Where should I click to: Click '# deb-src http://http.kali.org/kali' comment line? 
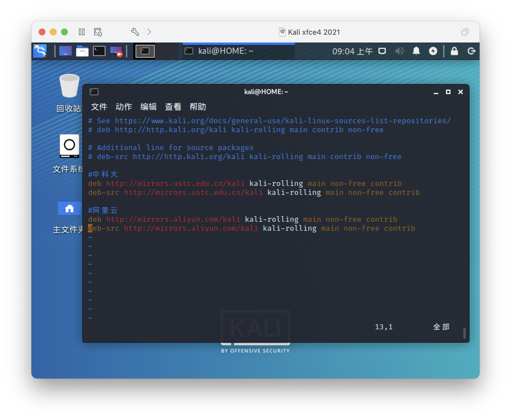245,157
